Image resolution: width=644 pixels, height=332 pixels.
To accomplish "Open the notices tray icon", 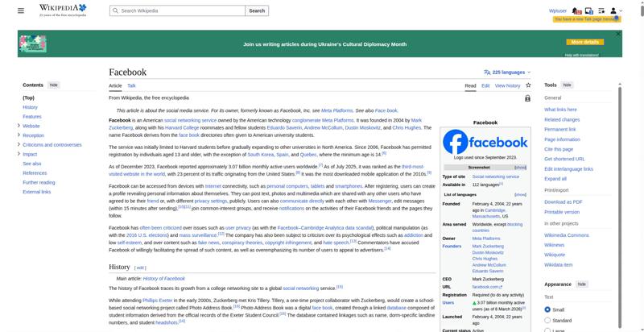I will [x=589, y=10].
